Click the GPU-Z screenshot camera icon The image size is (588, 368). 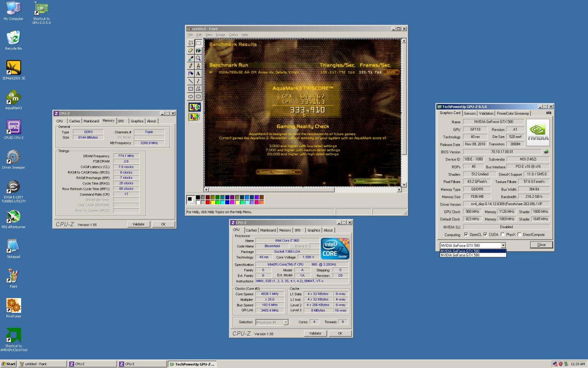pos(548,113)
